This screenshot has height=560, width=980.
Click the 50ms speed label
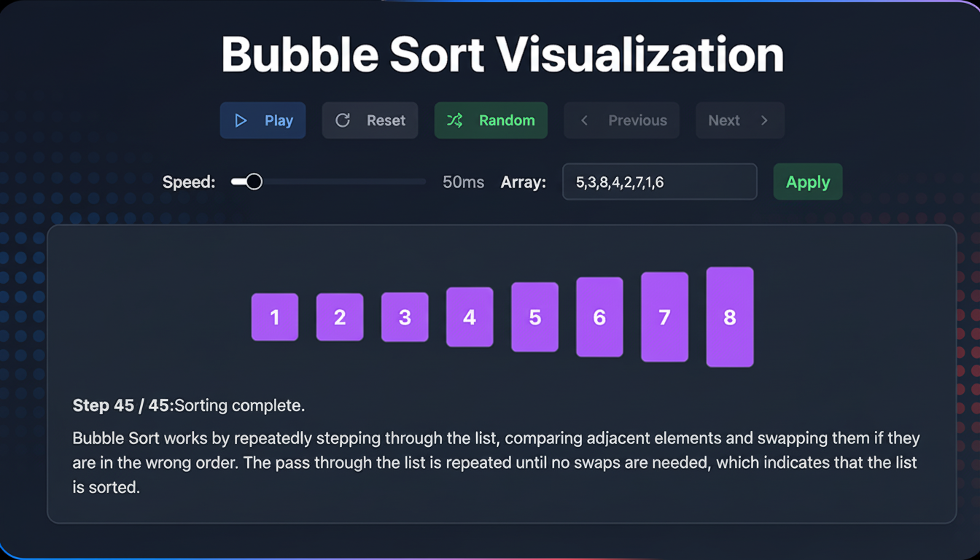pyautogui.click(x=463, y=182)
